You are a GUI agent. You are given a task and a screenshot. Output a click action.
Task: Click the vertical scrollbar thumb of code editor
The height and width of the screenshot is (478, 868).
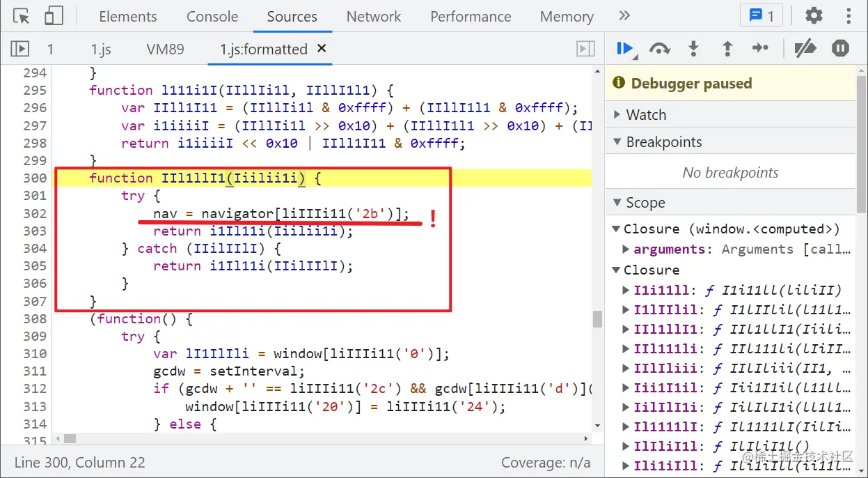click(597, 318)
